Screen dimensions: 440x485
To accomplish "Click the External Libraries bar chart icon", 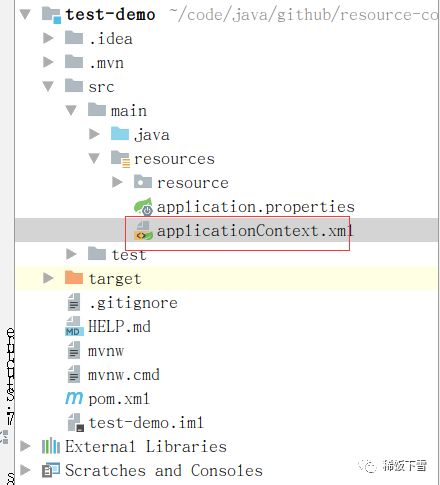I will point(51,446).
